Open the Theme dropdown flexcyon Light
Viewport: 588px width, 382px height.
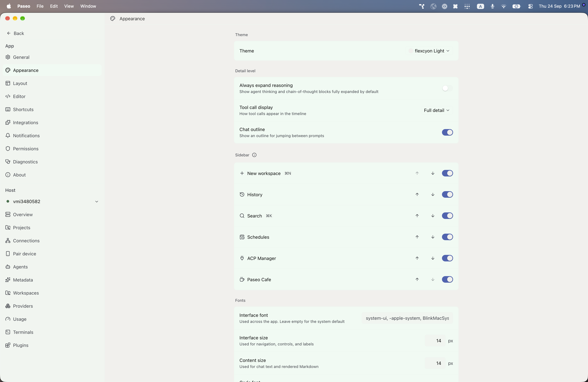coord(429,51)
